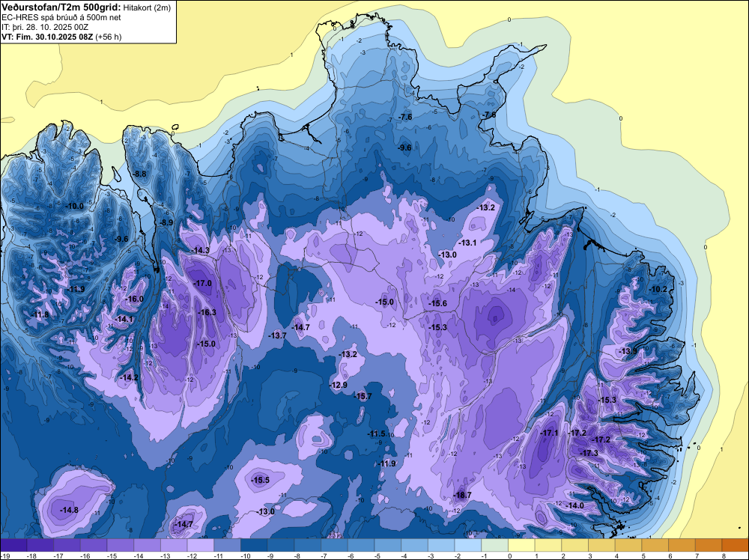Select the -10.2 temperature reading
749x560 pixels.
click(658, 289)
